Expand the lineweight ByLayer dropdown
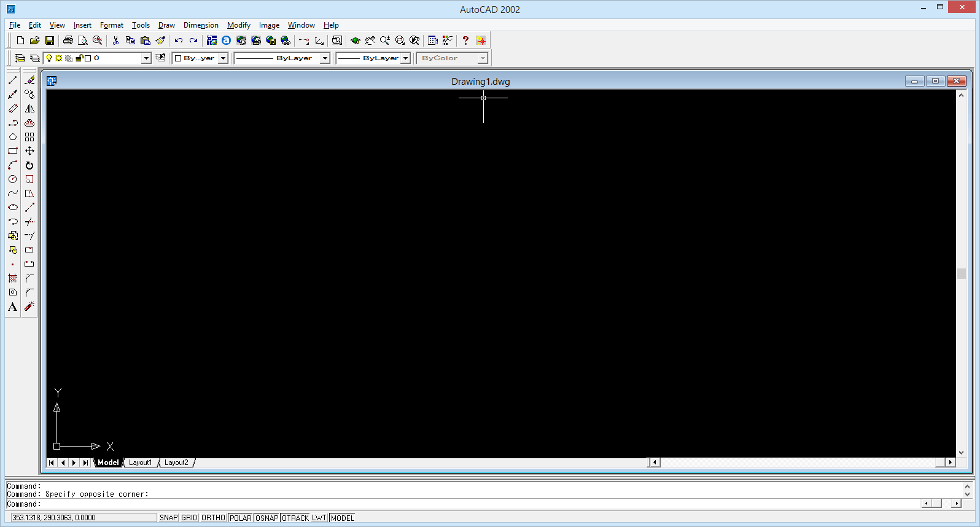Viewport: 980px width, 527px height. (406, 58)
